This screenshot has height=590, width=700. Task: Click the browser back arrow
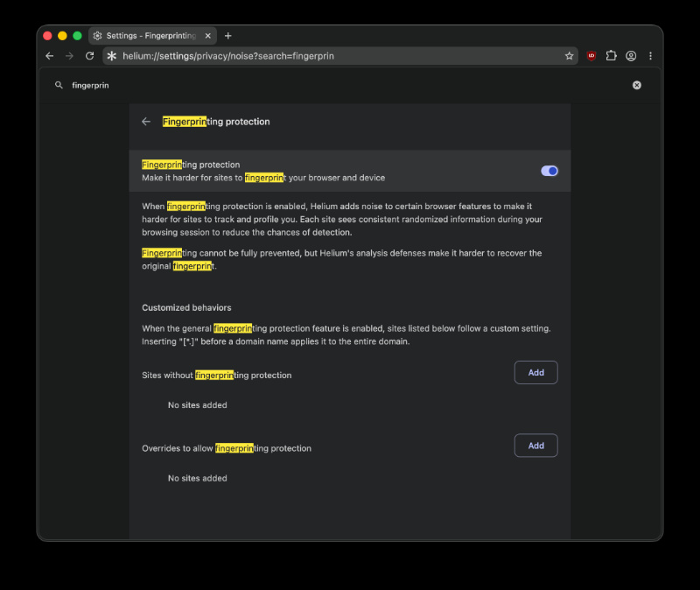50,56
